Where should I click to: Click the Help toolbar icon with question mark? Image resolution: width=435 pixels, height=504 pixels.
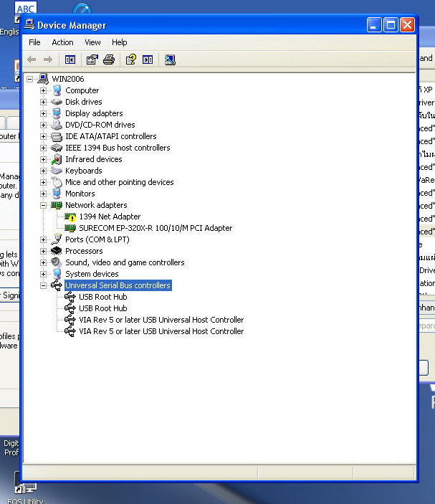130,60
